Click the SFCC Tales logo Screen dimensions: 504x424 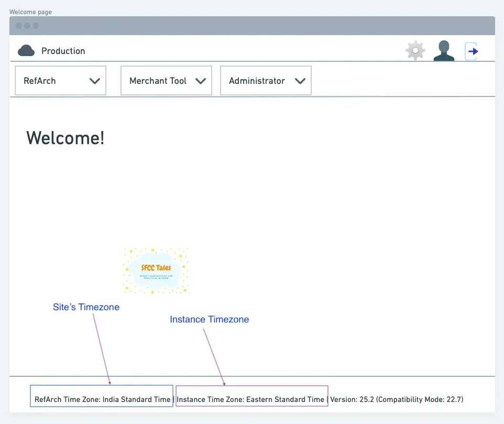tap(156, 270)
